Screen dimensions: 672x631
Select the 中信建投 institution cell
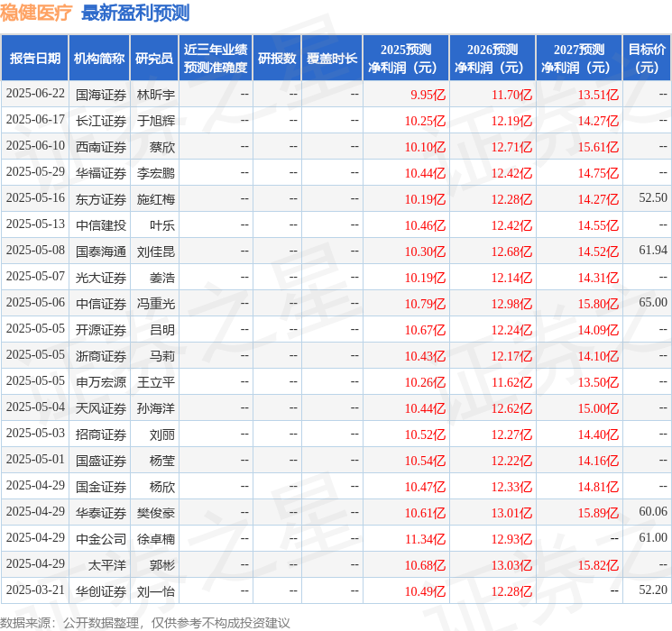tap(101, 225)
